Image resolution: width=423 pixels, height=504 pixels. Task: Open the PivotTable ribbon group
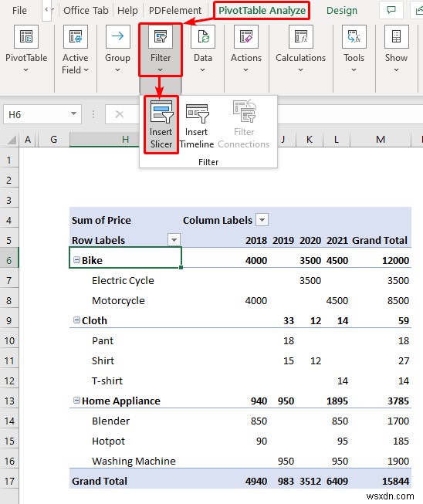(x=26, y=49)
